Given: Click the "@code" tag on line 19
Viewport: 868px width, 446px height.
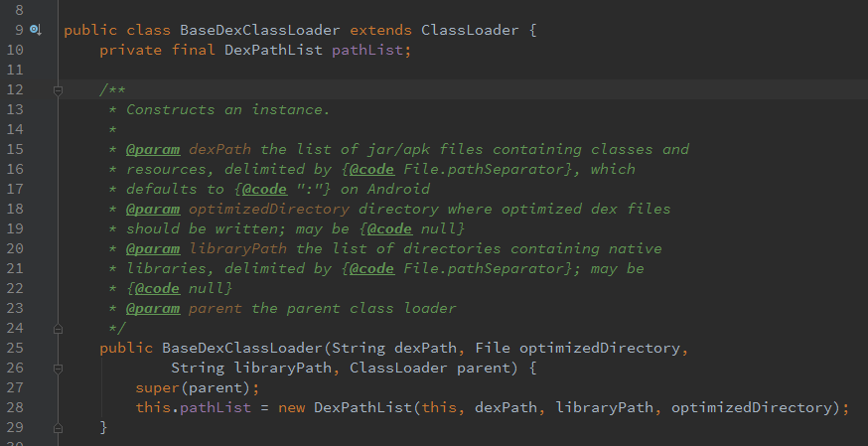Looking at the screenshot, I should [389, 229].
